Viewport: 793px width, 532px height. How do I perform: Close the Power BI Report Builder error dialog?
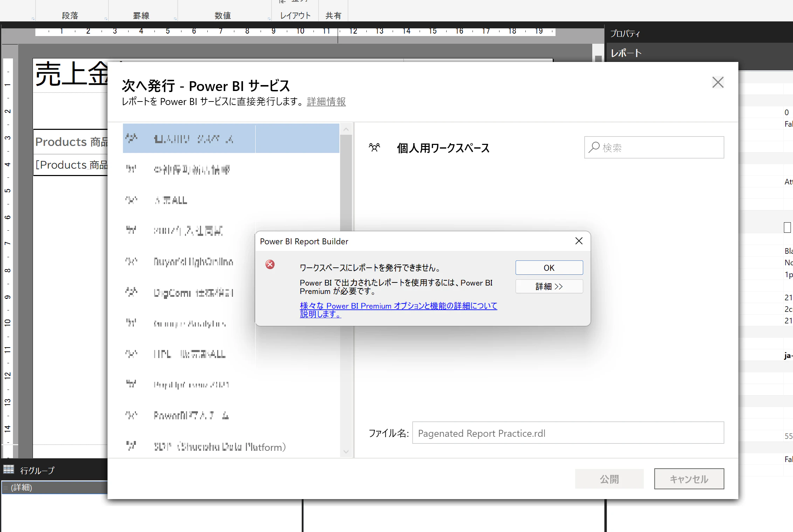coord(579,241)
